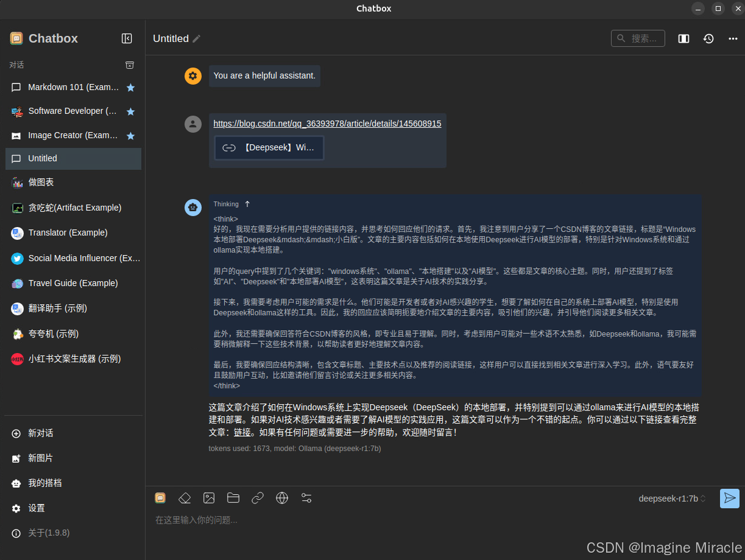Click the Chatbox icon in input toolbar
The height and width of the screenshot is (560, 745).
tap(160, 498)
